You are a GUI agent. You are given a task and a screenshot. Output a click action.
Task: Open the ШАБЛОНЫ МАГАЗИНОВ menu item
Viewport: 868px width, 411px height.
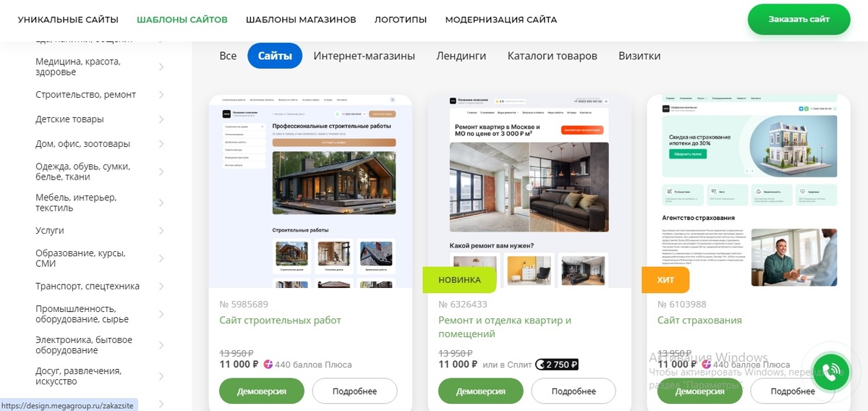tap(301, 20)
